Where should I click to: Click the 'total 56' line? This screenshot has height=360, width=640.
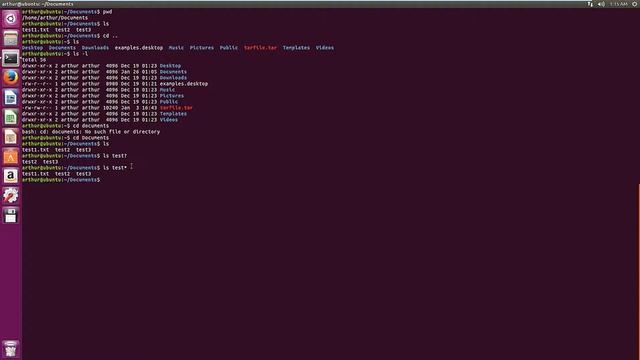(34, 60)
